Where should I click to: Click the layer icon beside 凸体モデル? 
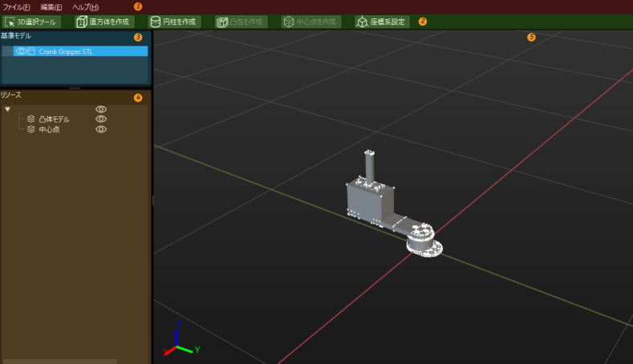[30, 119]
